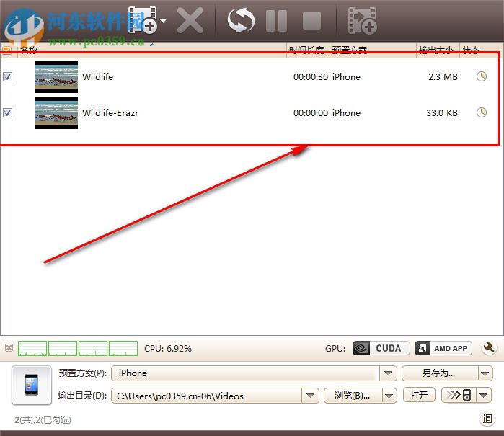The height and width of the screenshot is (436, 504).
Task: Toggle AMD APP GPU acceleration
Action: (443, 348)
